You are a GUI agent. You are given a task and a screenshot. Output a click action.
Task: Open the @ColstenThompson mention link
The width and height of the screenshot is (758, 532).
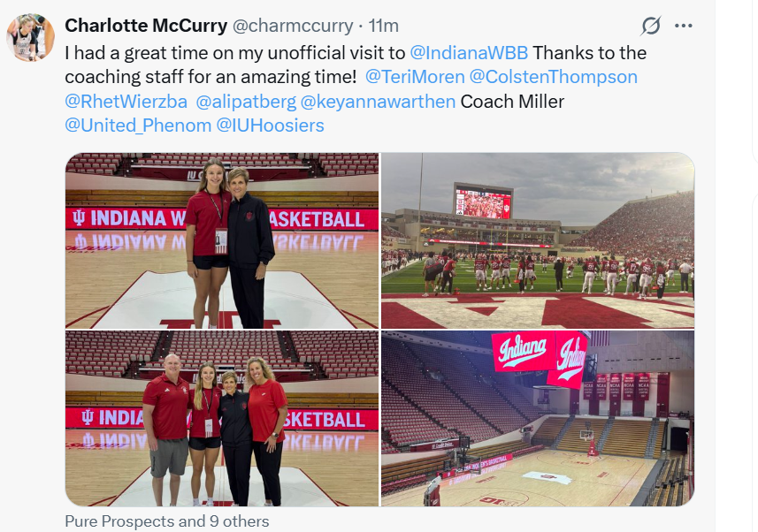(x=553, y=77)
